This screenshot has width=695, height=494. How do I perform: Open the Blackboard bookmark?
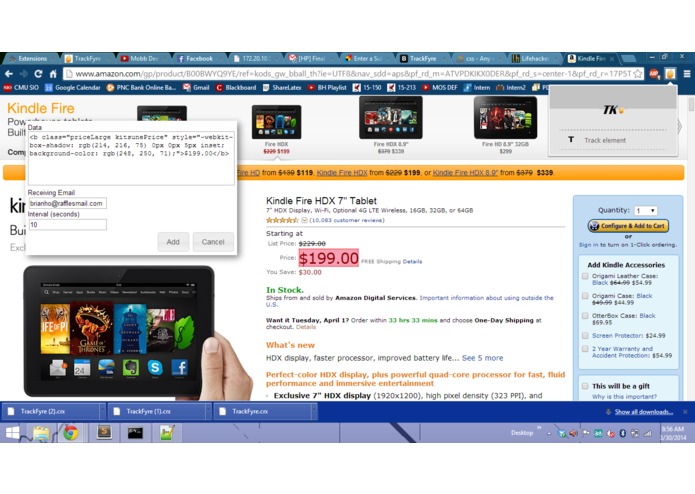tap(236, 87)
